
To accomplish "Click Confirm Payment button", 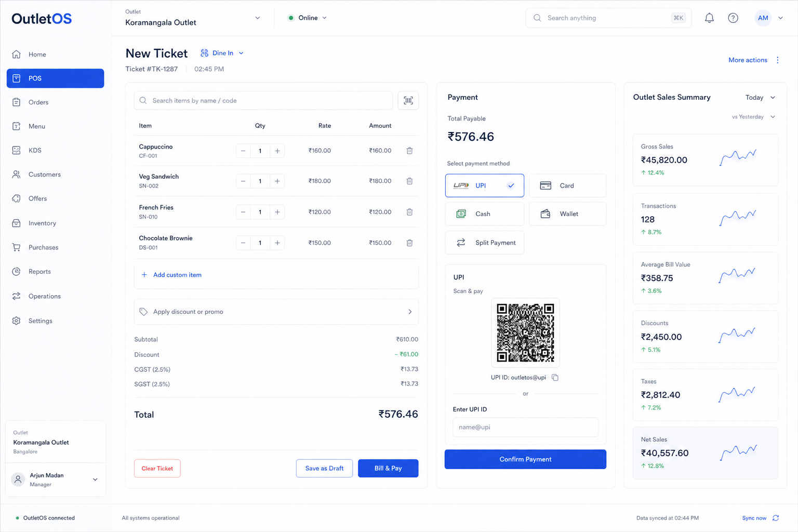I will coord(525,459).
